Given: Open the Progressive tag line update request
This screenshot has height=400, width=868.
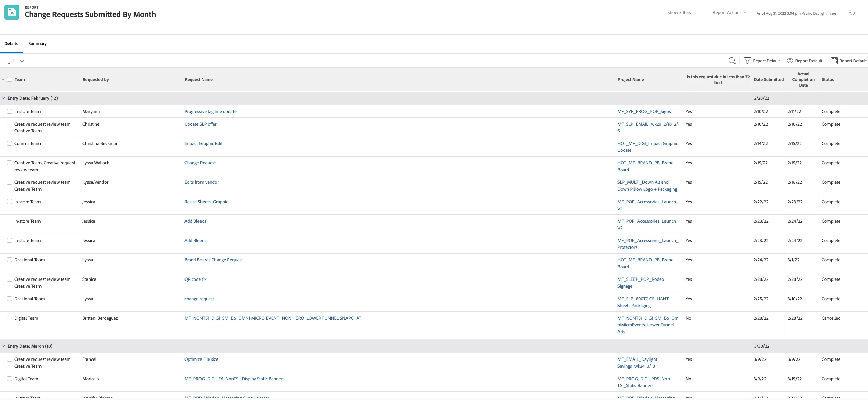Looking at the screenshot, I should click(210, 111).
